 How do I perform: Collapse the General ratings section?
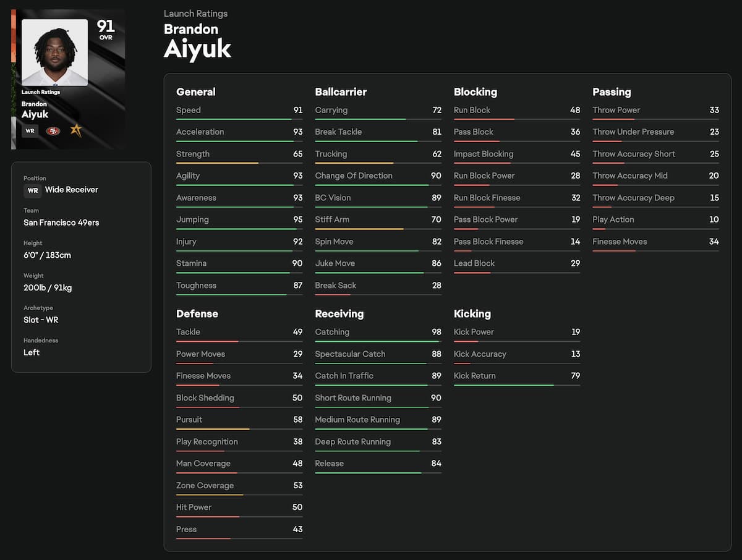[x=195, y=91]
